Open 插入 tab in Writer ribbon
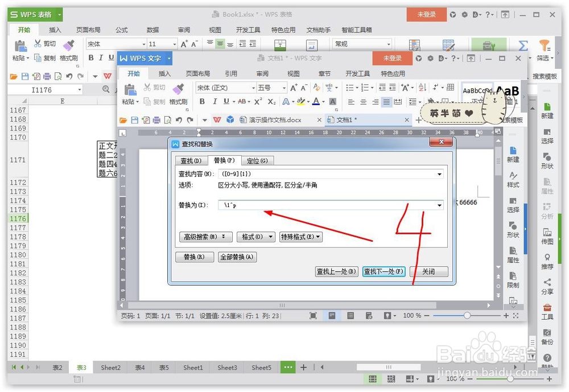The height and width of the screenshot is (392, 569). click(x=164, y=74)
